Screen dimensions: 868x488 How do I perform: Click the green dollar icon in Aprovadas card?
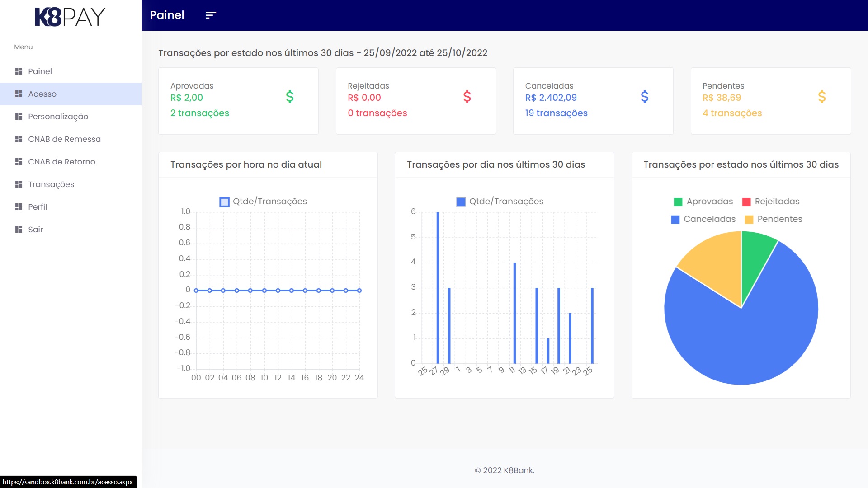(290, 97)
